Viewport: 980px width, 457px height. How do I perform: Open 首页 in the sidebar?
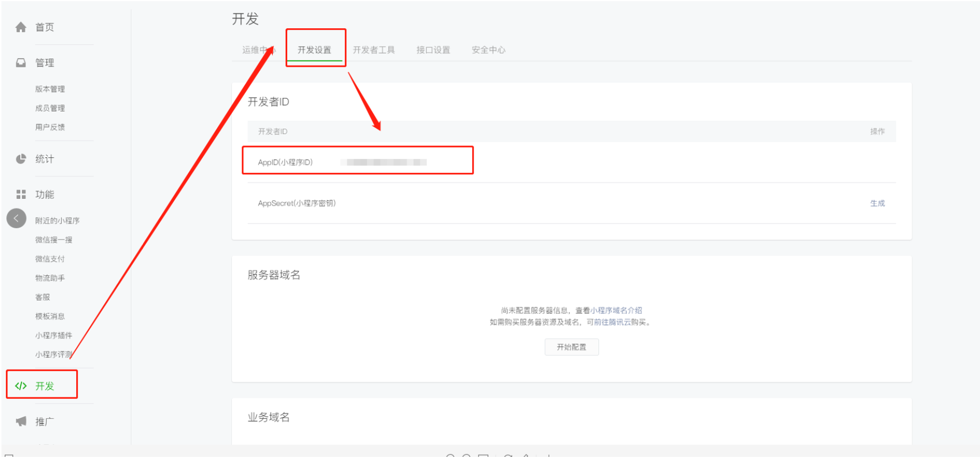(x=45, y=27)
